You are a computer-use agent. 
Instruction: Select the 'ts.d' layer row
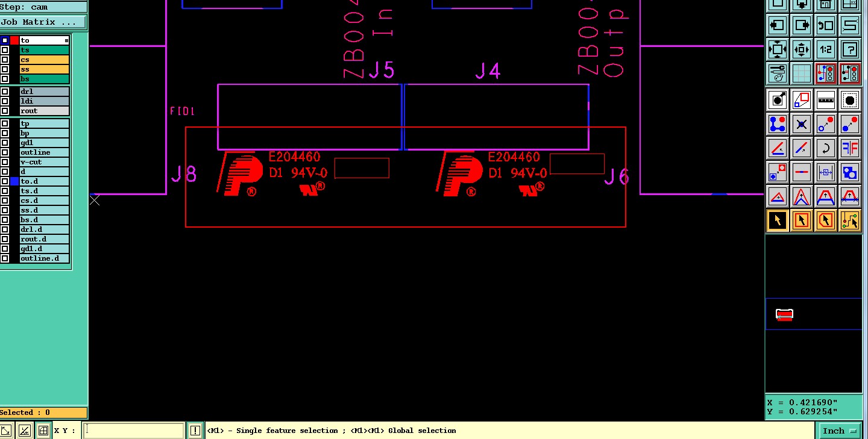(x=45, y=191)
